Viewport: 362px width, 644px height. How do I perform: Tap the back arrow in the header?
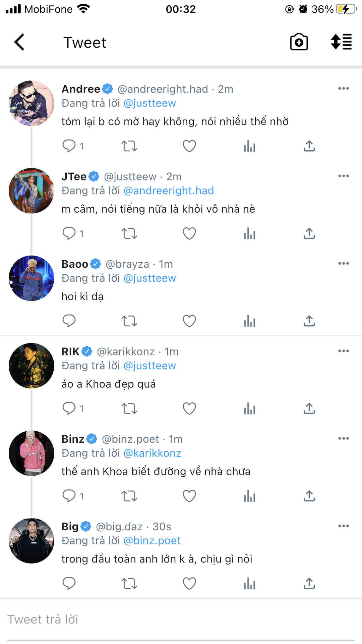point(19,42)
